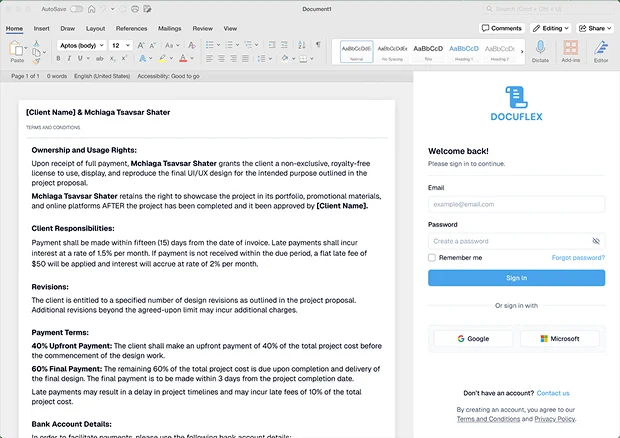Click the Dictate microphone icon
This screenshot has width=620, height=438.
(x=541, y=49)
